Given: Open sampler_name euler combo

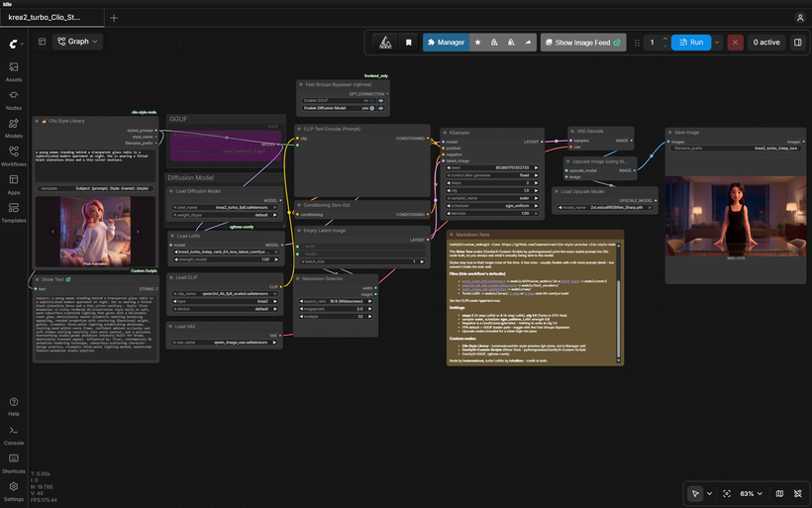Looking at the screenshot, I should [492, 198].
